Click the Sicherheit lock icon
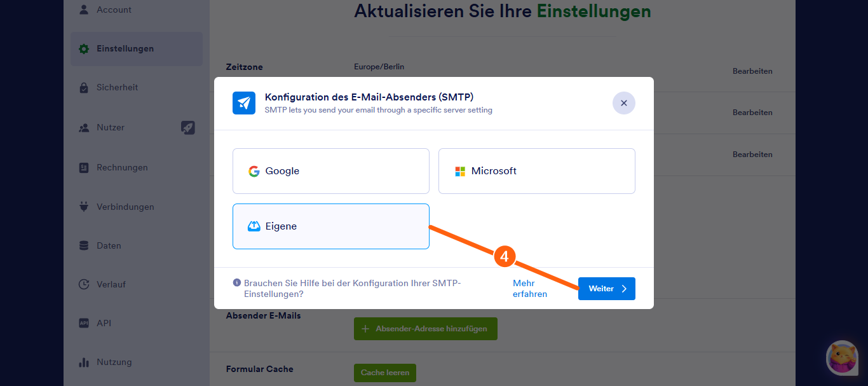868x386 pixels. point(84,88)
